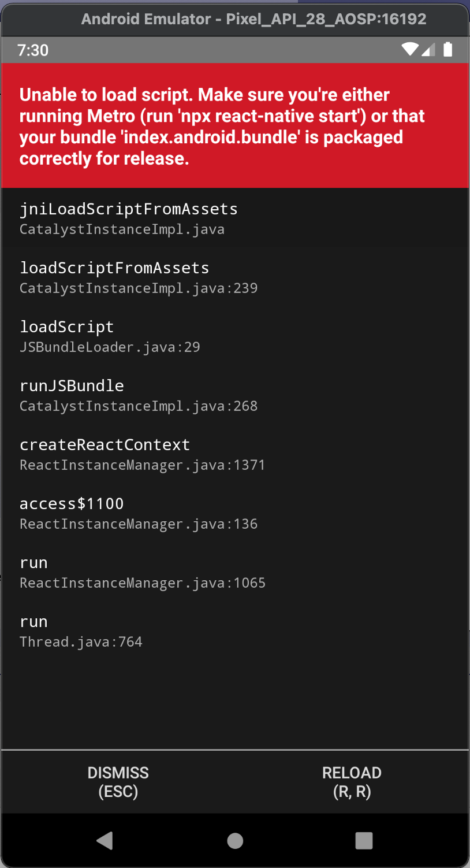This screenshot has width=470, height=868.
Task: Click ReactInstanceManager.java:136 file reference
Action: tap(139, 524)
